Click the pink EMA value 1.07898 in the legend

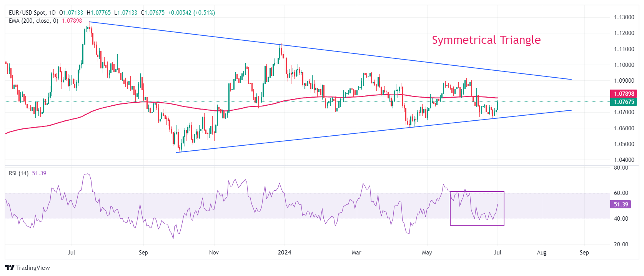point(72,21)
